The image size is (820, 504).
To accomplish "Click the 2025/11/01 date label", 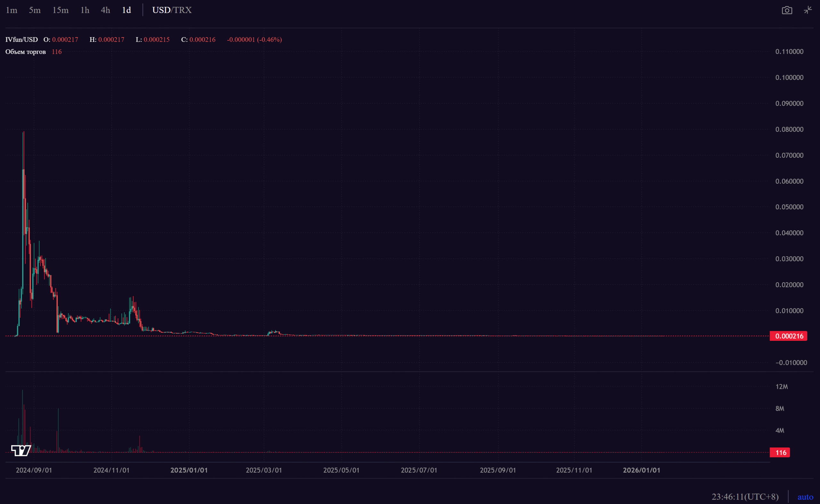I will tap(574, 470).
